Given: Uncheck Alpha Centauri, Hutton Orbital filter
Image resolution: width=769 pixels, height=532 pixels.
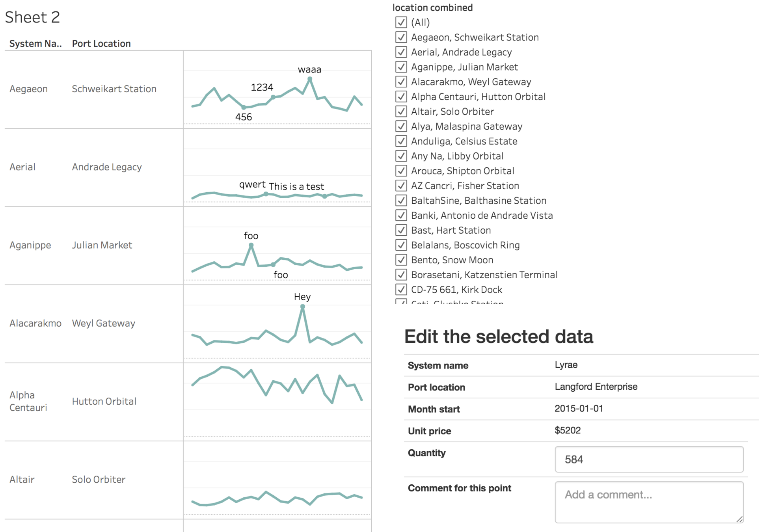Looking at the screenshot, I should [401, 97].
